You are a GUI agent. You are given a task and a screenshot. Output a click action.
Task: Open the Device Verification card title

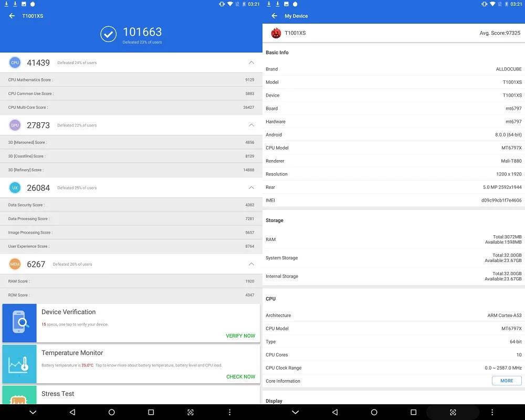click(x=69, y=312)
